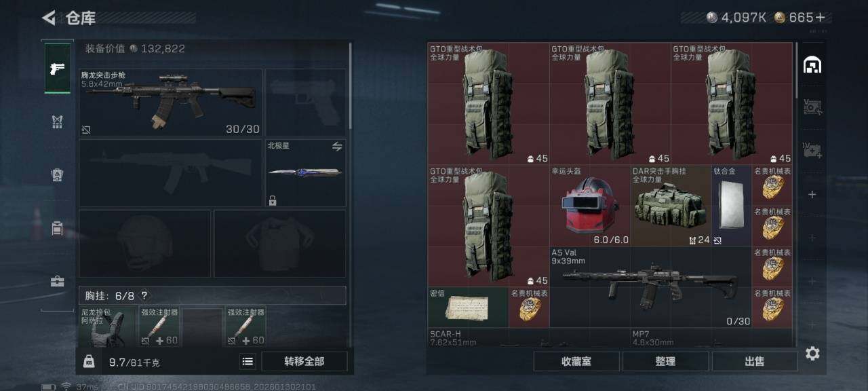868x391 pixels.
Task: Open the backpack tab icon in the sidebar
Action: (x=58, y=229)
